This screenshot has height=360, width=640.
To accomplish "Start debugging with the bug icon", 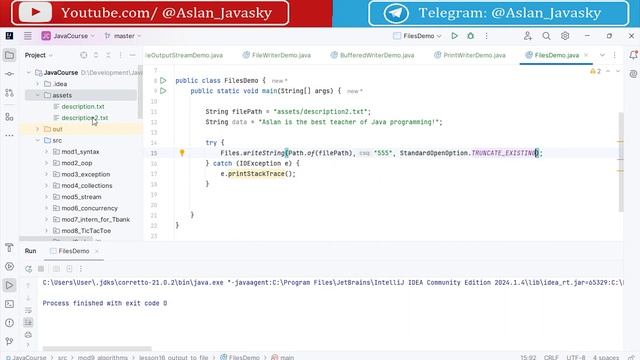I will click(471, 36).
